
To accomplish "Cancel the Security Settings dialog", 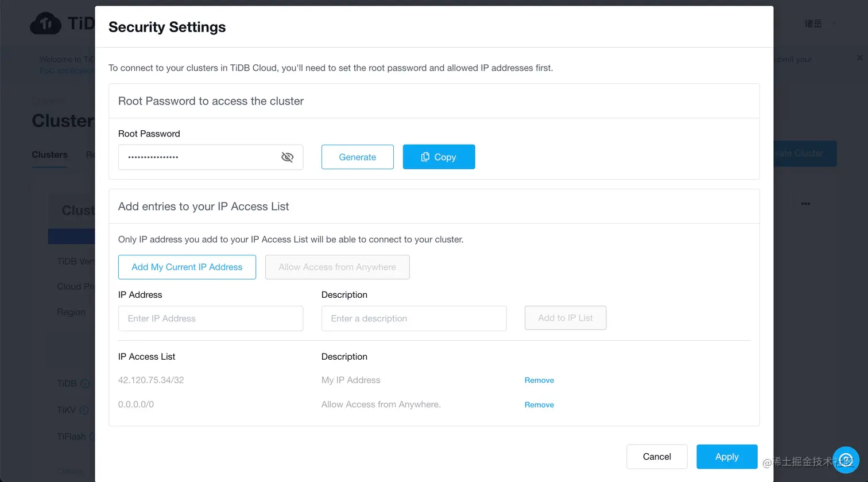I will pos(657,457).
